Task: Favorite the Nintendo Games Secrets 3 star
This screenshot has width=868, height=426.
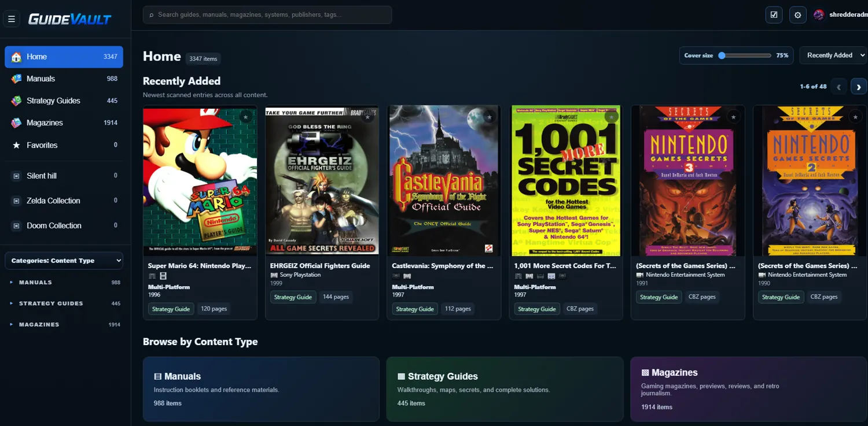Action: tap(734, 117)
